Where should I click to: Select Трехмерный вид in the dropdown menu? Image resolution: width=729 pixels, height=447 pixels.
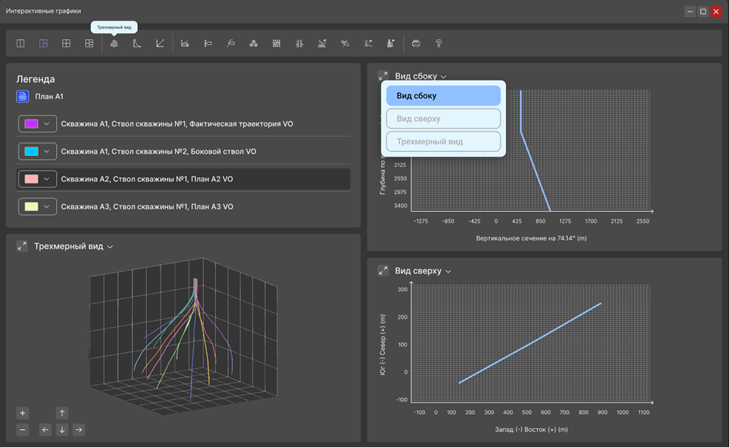click(443, 141)
